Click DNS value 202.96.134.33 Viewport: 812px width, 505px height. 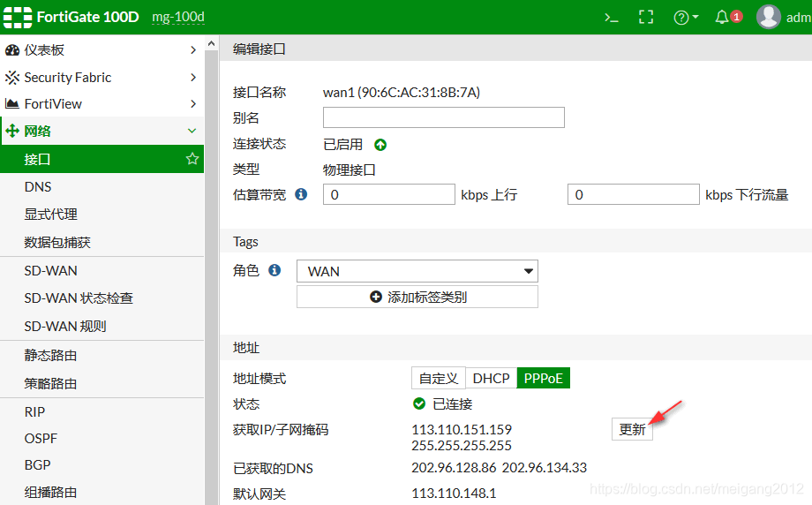(545, 468)
